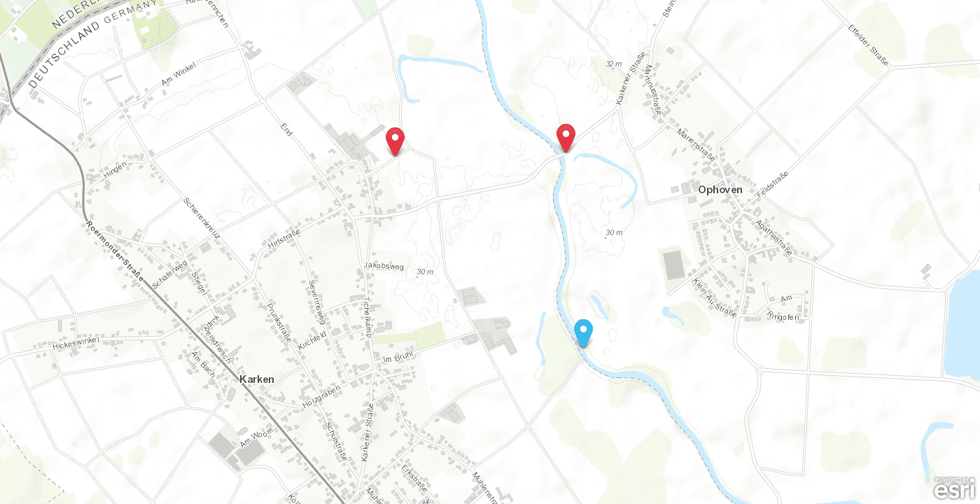Click the Klein-Au-Straße street label

tap(714, 297)
